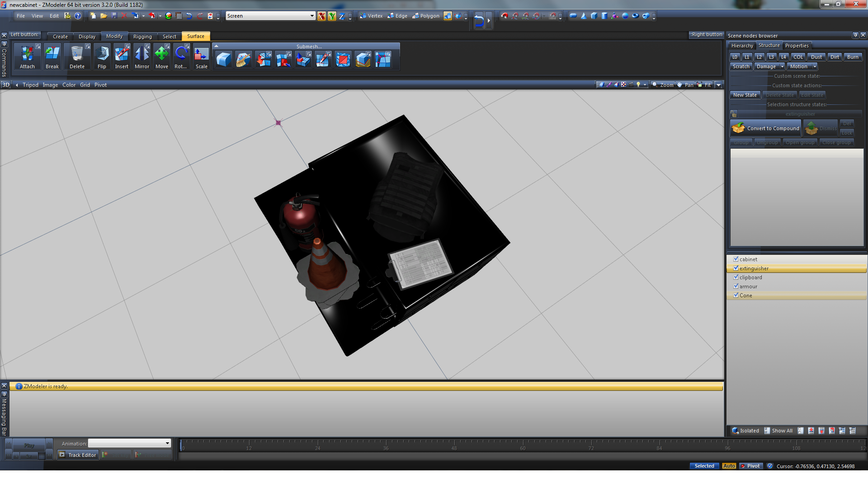Select the Cone node in the list

click(x=746, y=296)
